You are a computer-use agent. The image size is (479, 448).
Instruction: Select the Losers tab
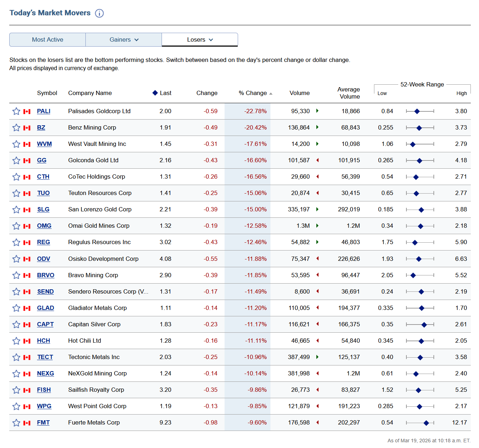click(x=200, y=40)
